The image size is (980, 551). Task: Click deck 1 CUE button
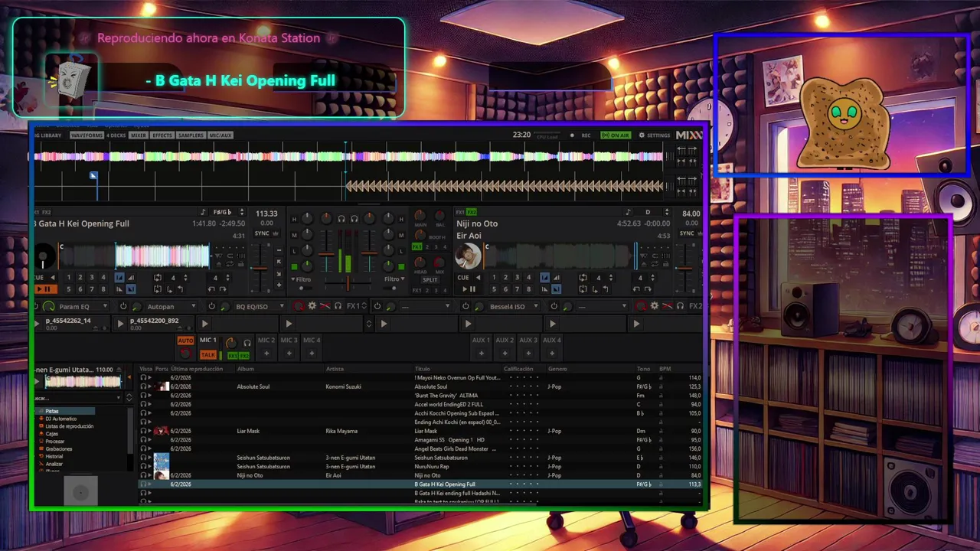pos(38,277)
